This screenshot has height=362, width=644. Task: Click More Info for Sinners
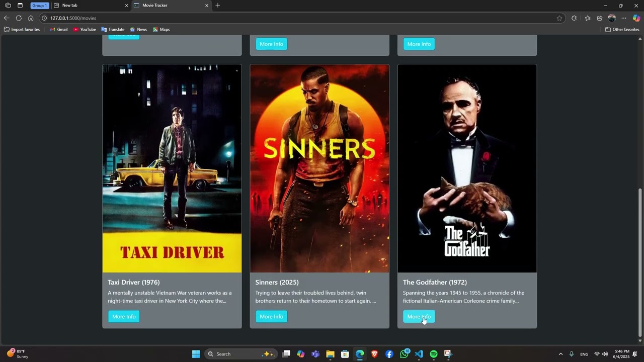pos(271,317)
